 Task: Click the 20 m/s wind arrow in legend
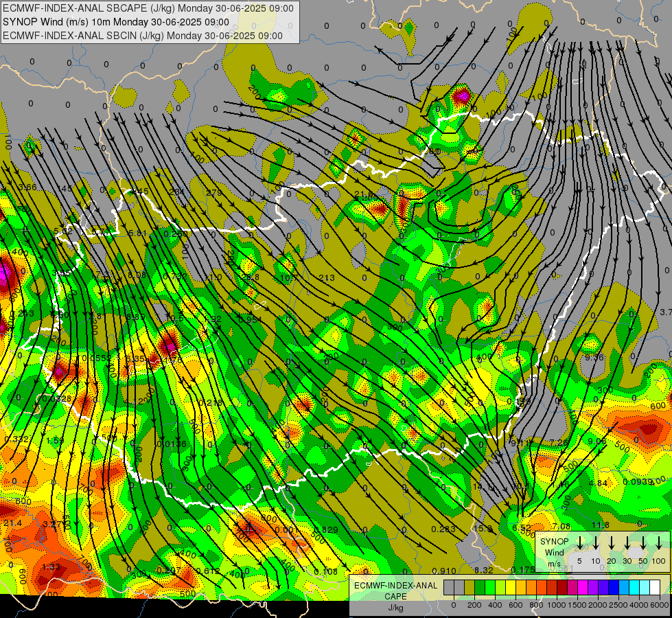[612, 543]
